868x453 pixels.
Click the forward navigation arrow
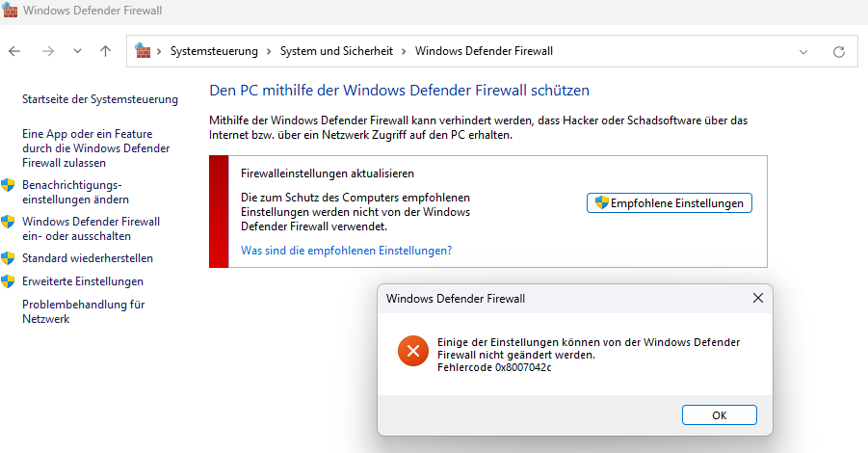point(48,51)
